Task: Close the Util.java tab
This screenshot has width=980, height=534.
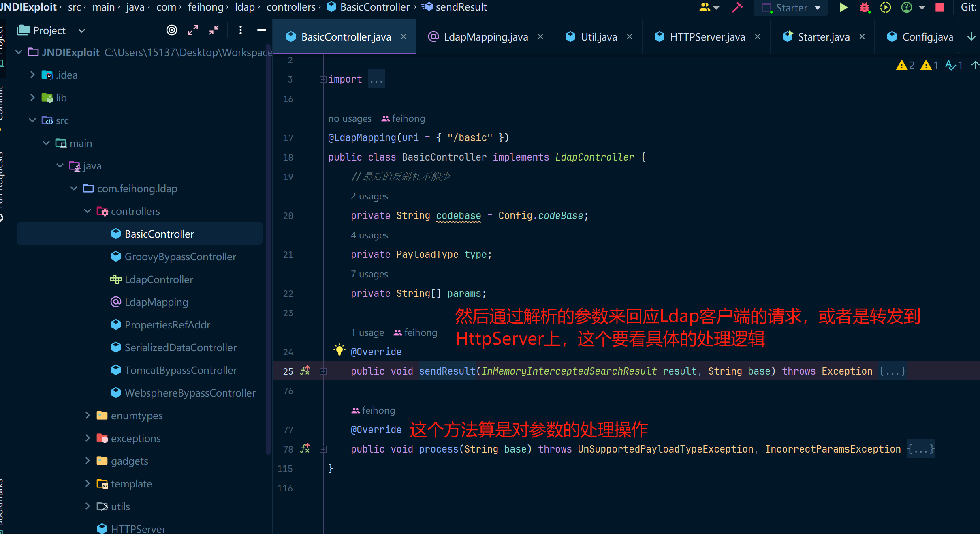Action: coord(630,37)
